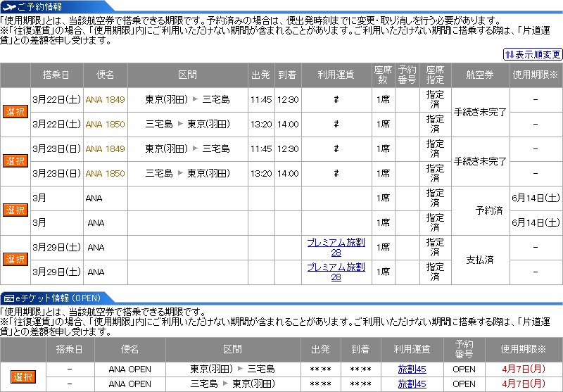Screen dimensions: 563x392
Task: Click the eチケット情報 (OPEN) section heading
Action: coord(58,298)
